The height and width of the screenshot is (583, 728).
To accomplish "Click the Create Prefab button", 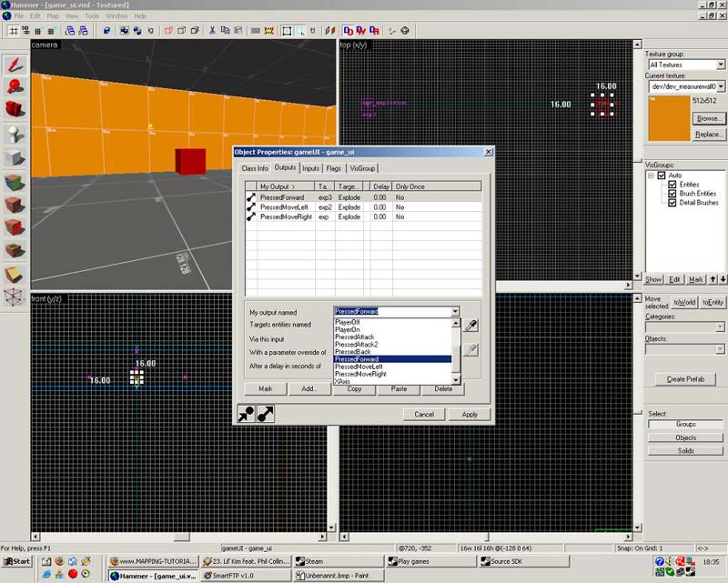I will 685,378.
